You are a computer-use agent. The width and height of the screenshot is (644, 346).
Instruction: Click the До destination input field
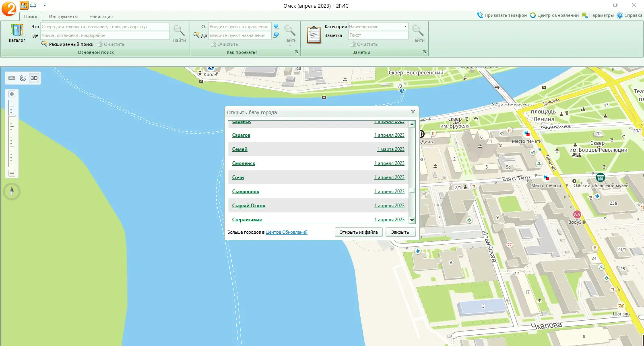point(240,35)
